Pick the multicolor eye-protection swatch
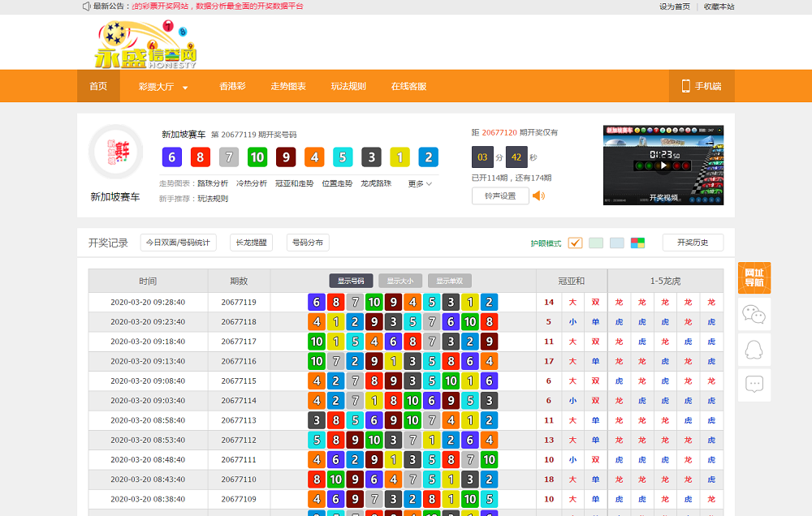 click(x=637, y=243)
